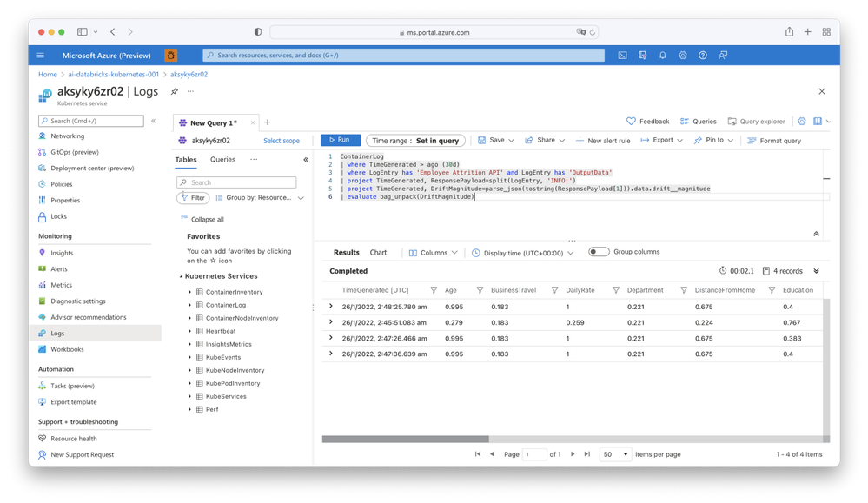This screenshot has width=868, height=503.
Task: Select the Results tab
Action: pos(347,252)
